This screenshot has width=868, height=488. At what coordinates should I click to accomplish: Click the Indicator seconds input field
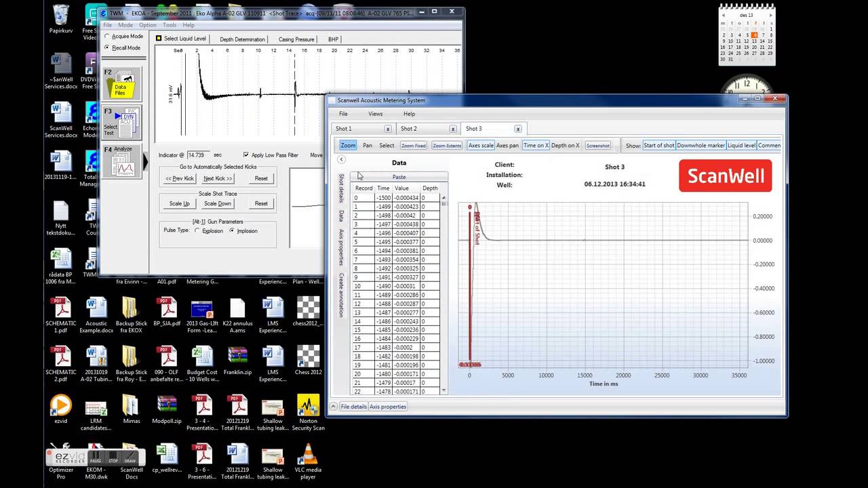tap(198, 155)
